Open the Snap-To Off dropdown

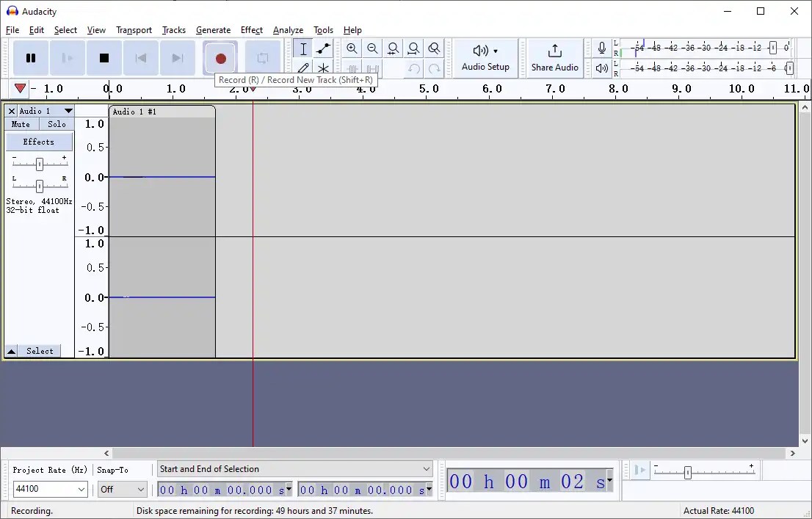(x=122, y=489)
